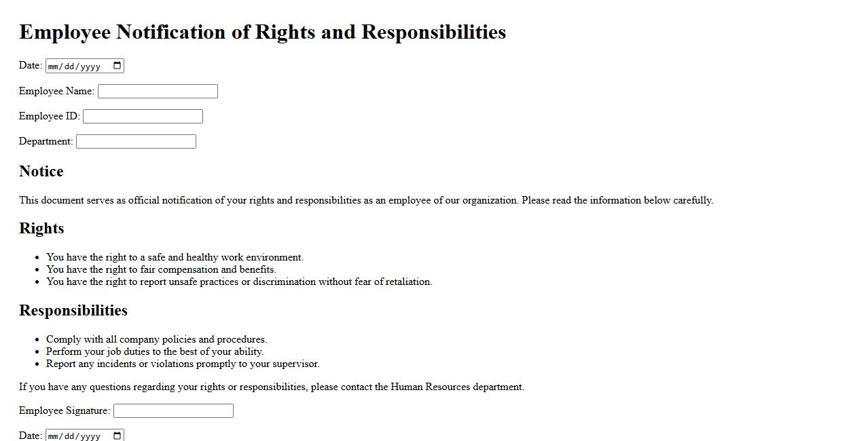
Task: Select the Employee Signature input field
Action: click(173, 411)
